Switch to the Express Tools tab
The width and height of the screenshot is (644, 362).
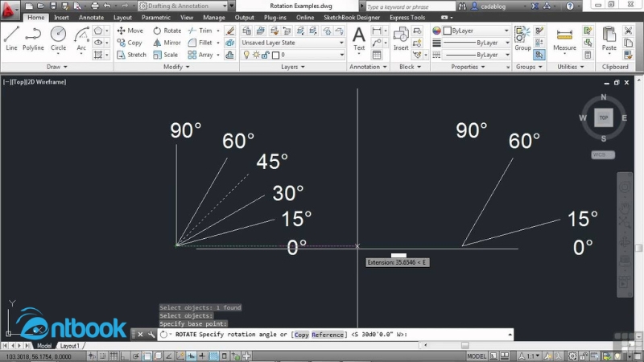pos(407,17)
